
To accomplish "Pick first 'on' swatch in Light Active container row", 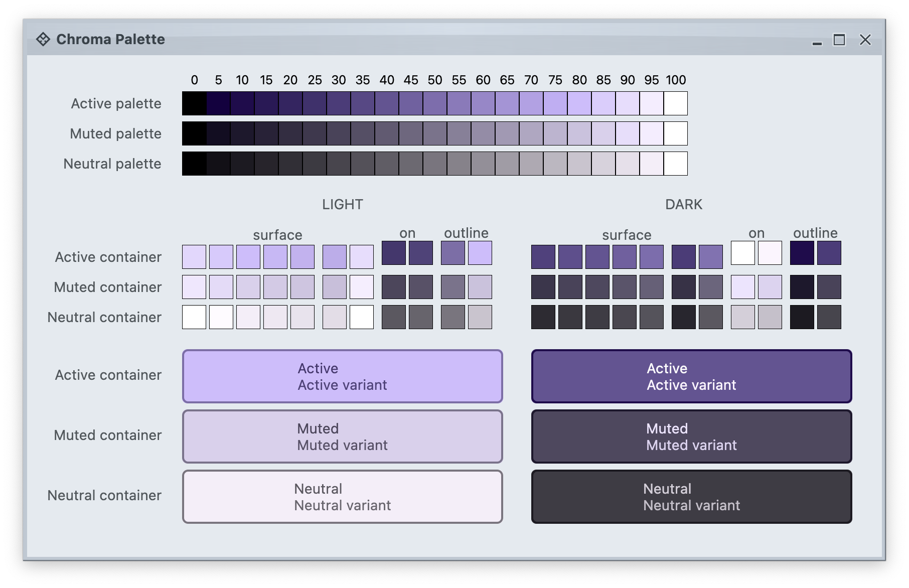I will (394, 253).
